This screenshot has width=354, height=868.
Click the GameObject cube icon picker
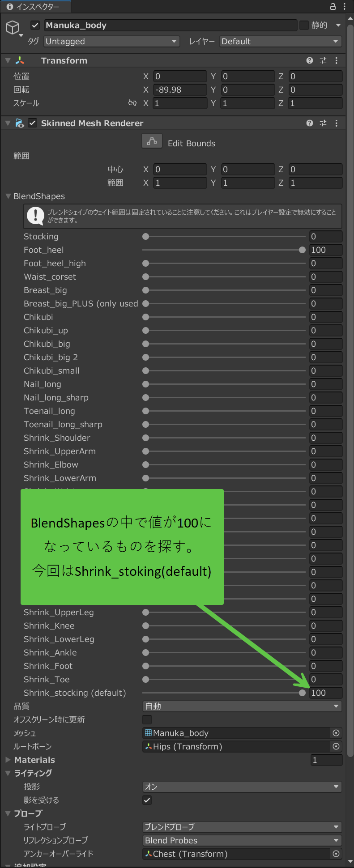pos(13,27)
